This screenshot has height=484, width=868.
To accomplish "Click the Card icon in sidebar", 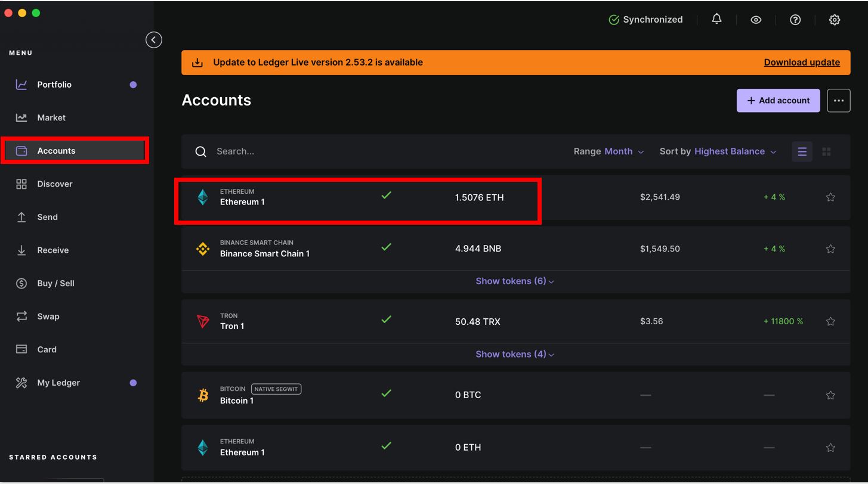I will (21, 349).
